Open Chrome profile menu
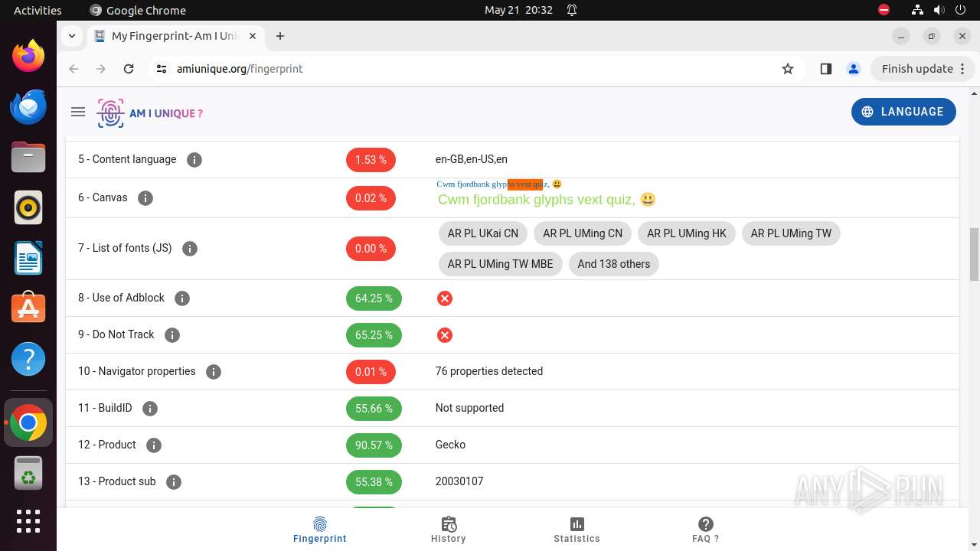Viewport: 980px width, 551px height. click(854, 69)
